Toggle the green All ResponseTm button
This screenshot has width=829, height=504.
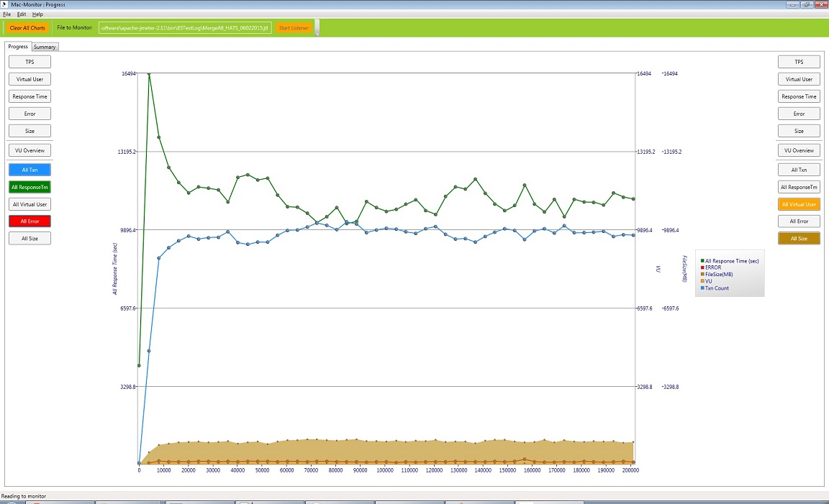tap(30, 187)
